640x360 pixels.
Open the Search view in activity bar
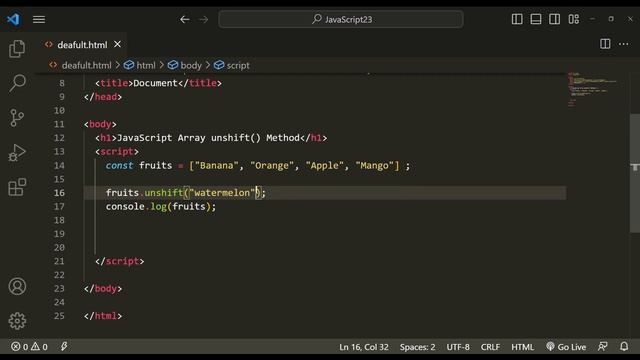coord(17,83)
